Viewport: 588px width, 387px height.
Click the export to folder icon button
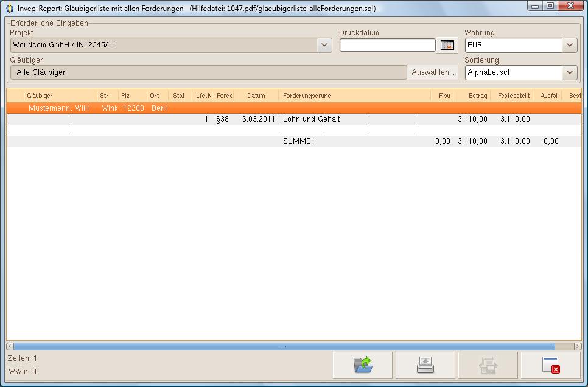[x=362, y=365]
